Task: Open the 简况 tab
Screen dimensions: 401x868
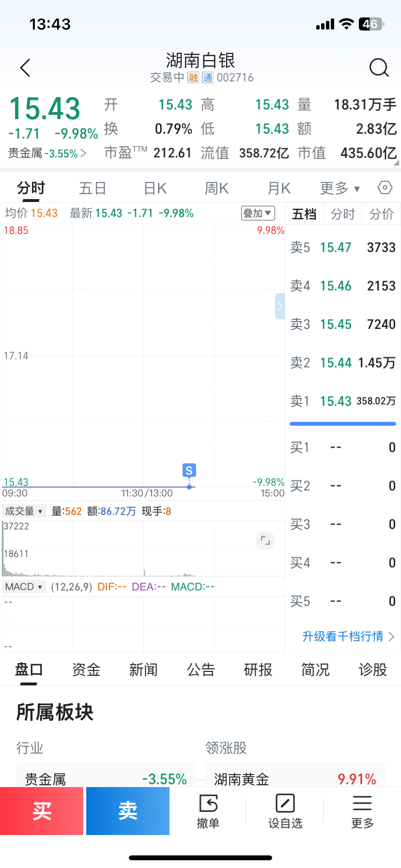Action: pyautogui.click(x=315, y=670)
